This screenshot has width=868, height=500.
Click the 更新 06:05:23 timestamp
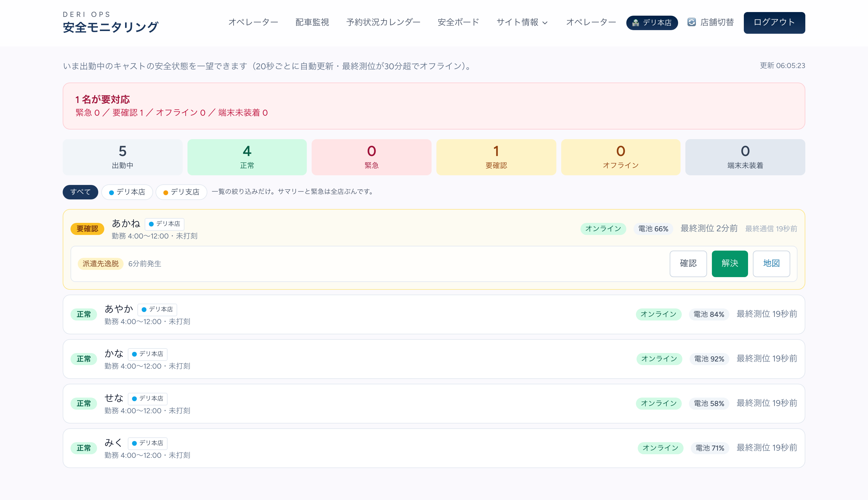coord(782,66)
